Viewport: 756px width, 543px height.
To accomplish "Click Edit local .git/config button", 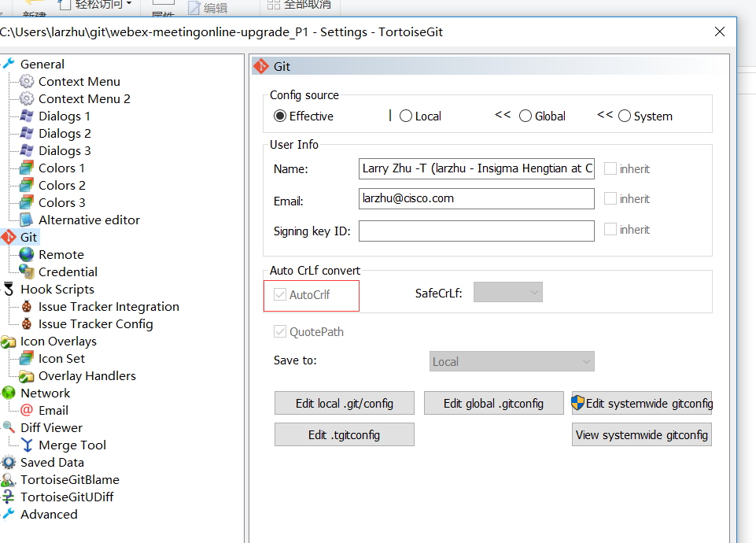I will pyautogui.click(x=345, y=403).
